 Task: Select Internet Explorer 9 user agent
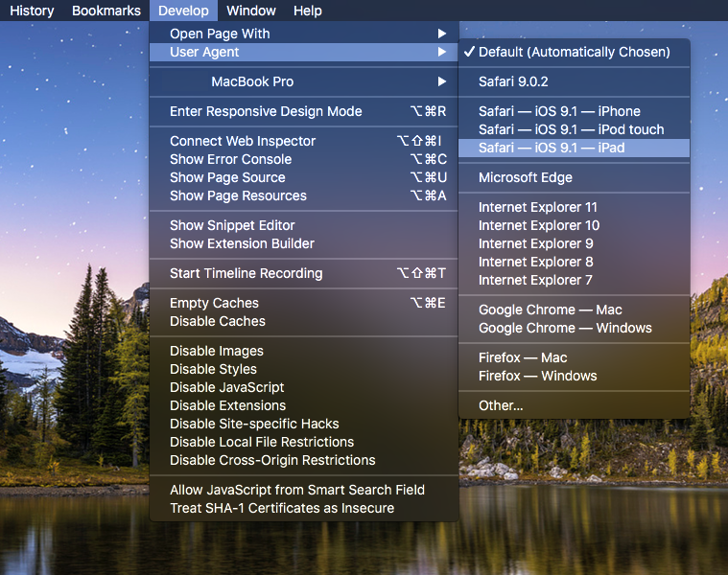pyautogui.click(x=574, y=243)
